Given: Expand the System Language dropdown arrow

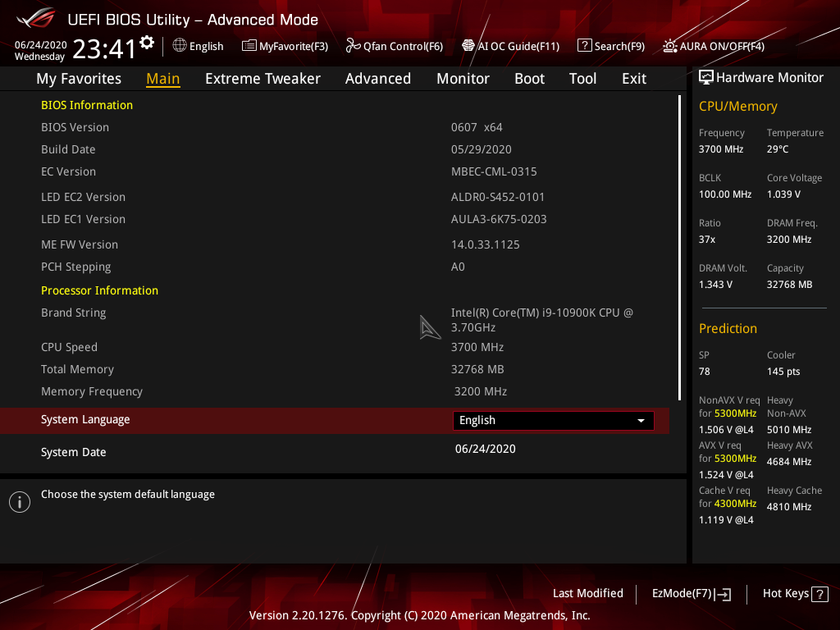Looking at the screenshot, I should (641, 421).
